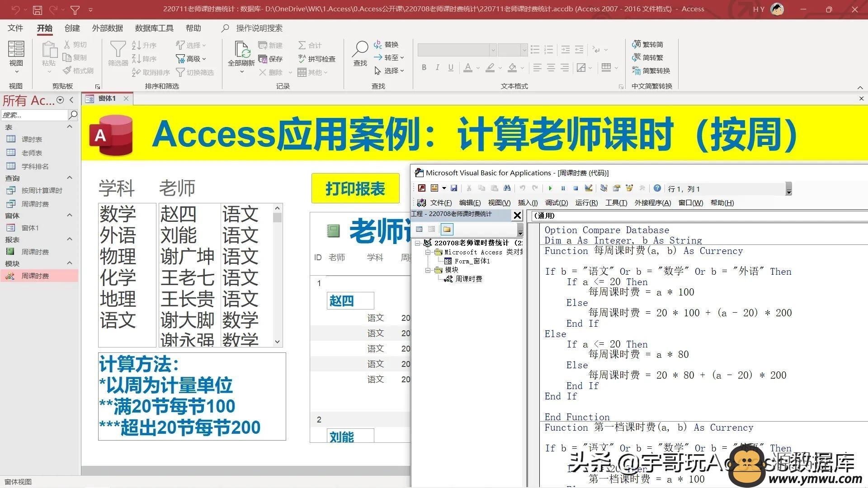The image size is (868, 488).
Task: Click the VBA Help question mark icon
Action: (657, 188)
